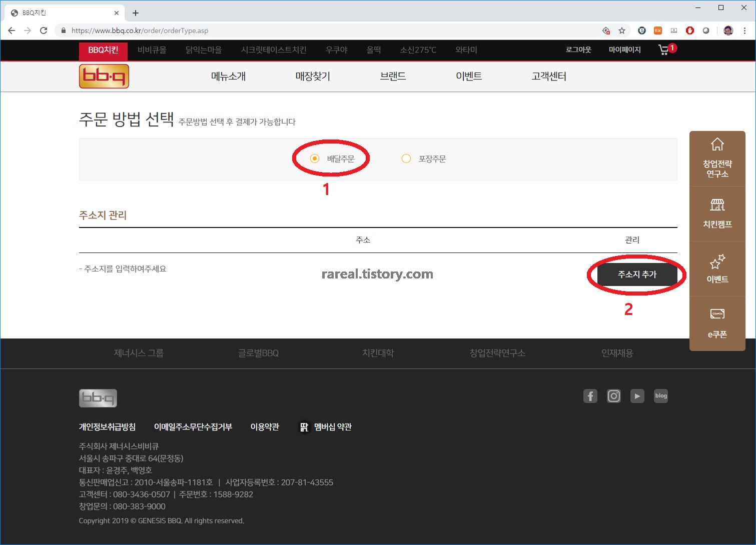756x545 pixels.
Task: Visit the Instagram icon in footer
Action: (614, 396)
